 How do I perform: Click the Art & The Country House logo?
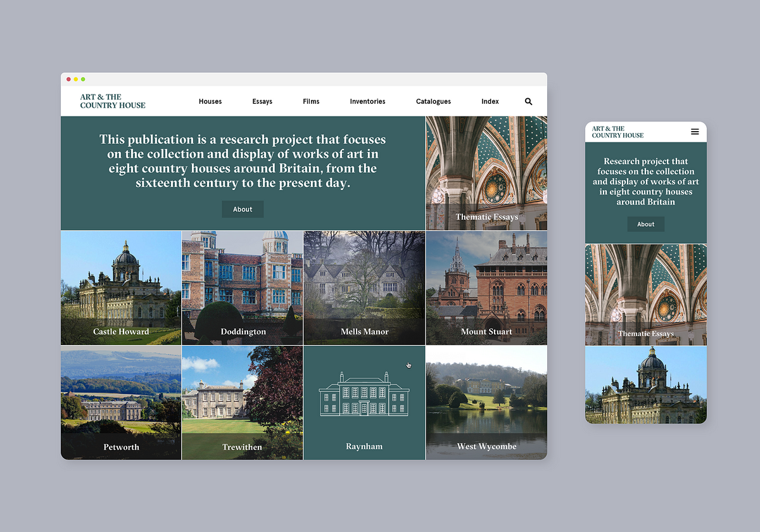pyautogui.click(x=113, y=101)
